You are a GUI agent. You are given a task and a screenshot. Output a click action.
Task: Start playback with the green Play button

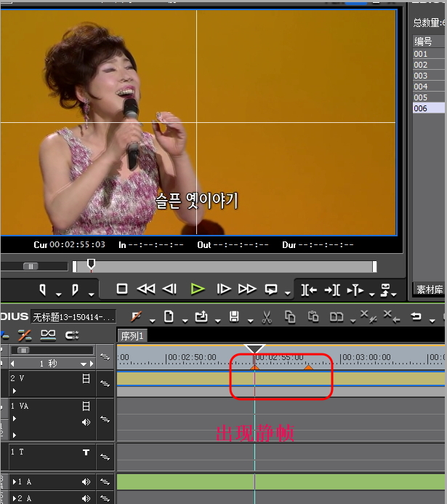click(198, 289)
